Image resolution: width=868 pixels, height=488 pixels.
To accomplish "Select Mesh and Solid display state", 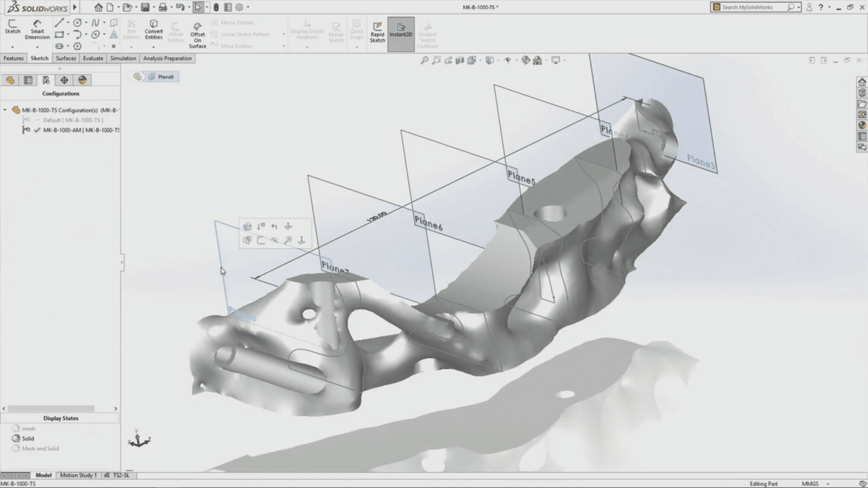I will point(36,449).
